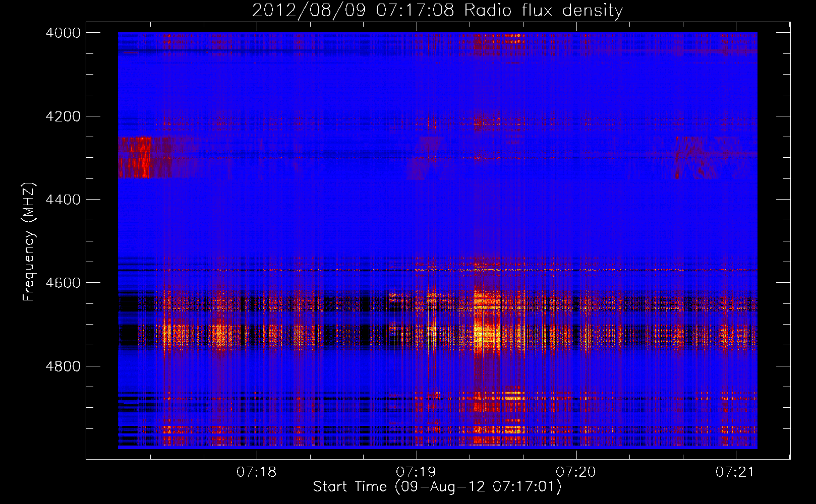The image size is (816, 504).
Task: Select the 4600 frequency axis label
Action: pos(63,283)
